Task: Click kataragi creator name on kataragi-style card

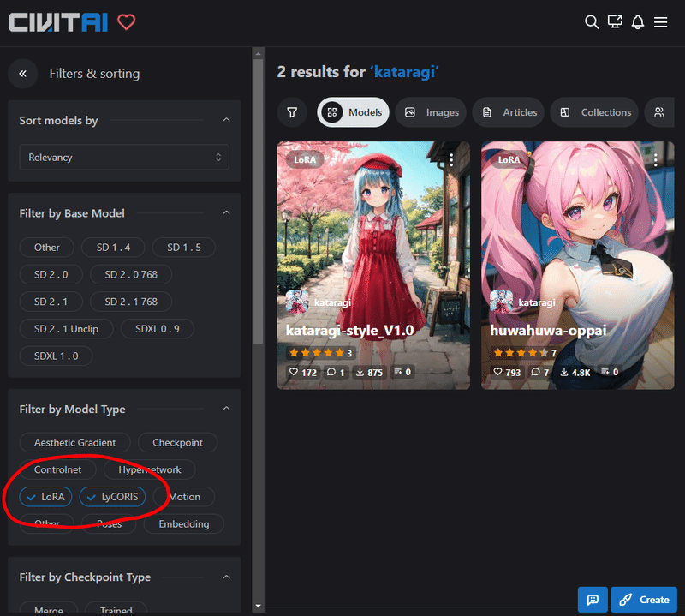Action: click(332, 302)
